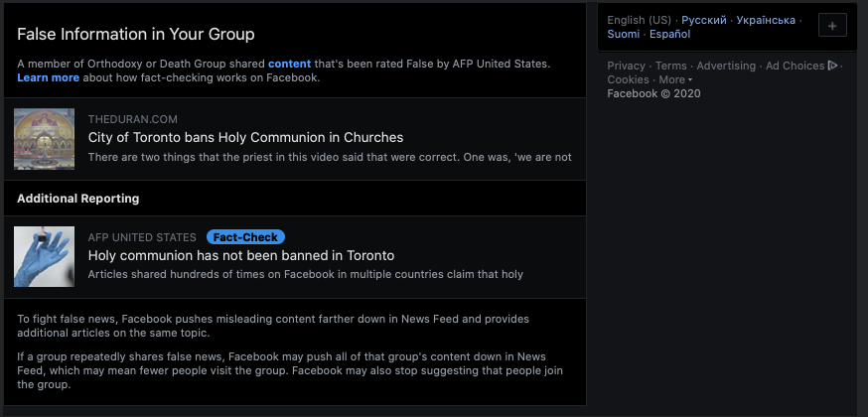This screenshot has height=417, width=868.
Task: Open 'City of Toronto bans Holy Communion' headline
Action: pyautogui.click(x=245, y=137)
